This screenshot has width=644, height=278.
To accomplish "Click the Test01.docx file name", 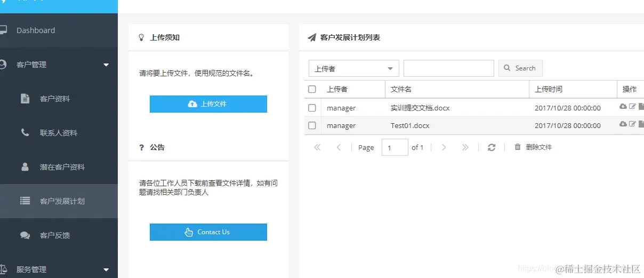I will click(410, 125).
